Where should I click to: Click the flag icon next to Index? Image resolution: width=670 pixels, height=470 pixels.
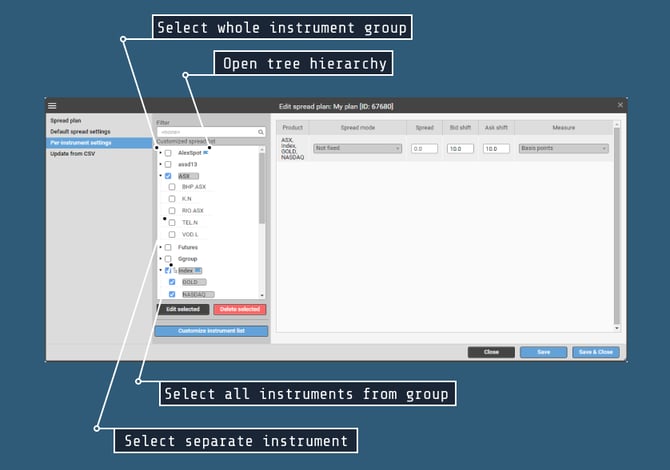(198, 270)
